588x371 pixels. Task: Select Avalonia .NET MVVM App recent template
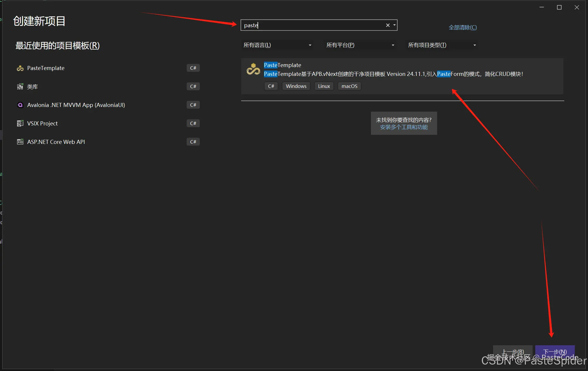click(76, 105)
